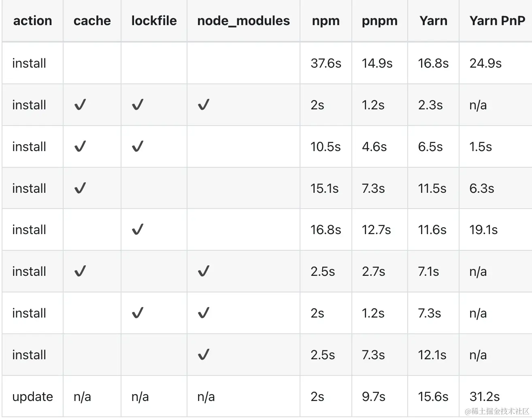
Task: Click the 'node_modules' column header
Action: point(243,21)
